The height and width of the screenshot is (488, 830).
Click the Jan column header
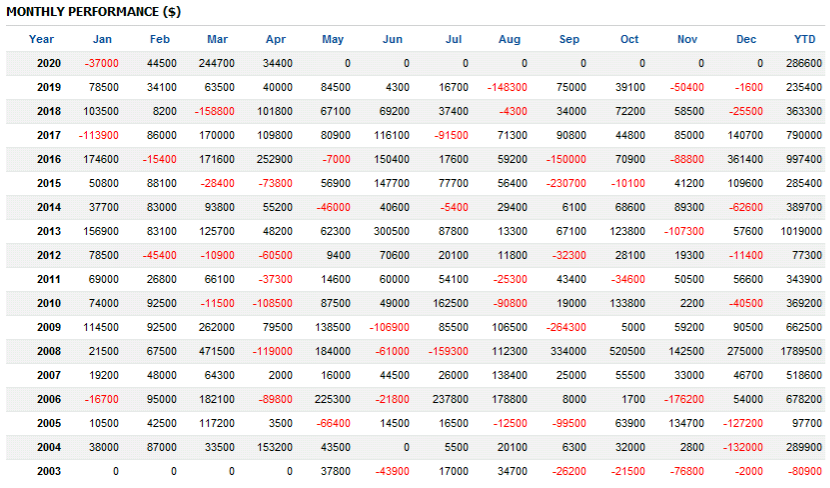click(102, 39)
